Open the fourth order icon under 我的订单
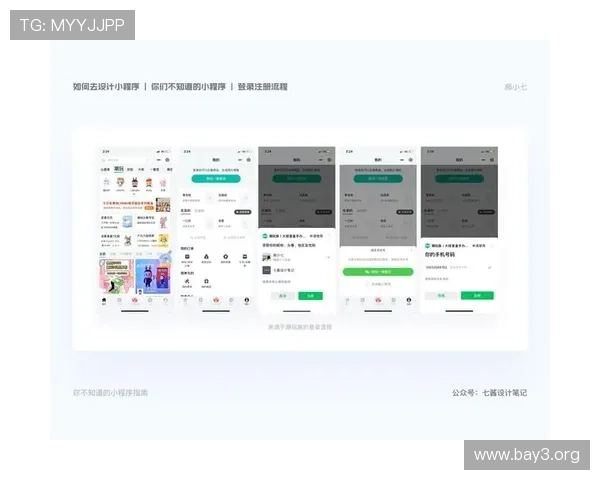 [245, 257]
